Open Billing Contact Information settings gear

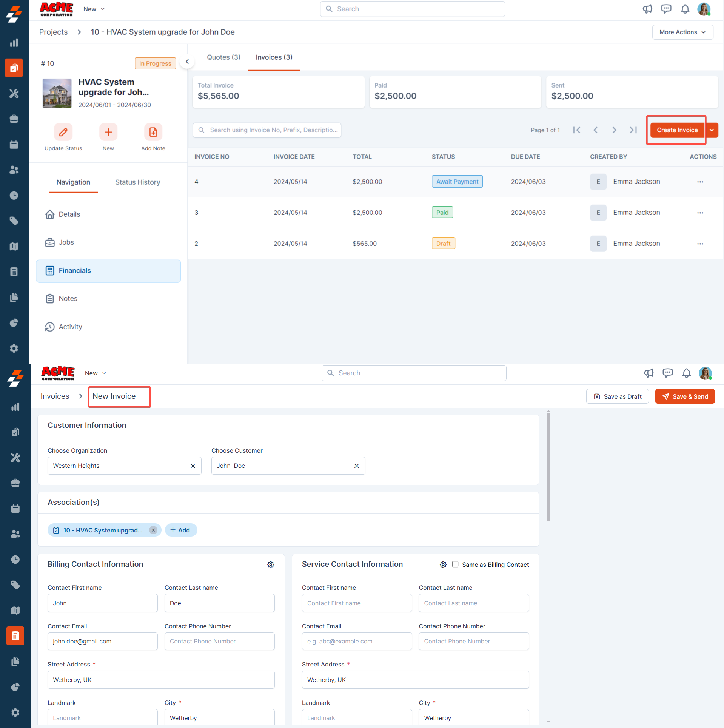point(270,564)
